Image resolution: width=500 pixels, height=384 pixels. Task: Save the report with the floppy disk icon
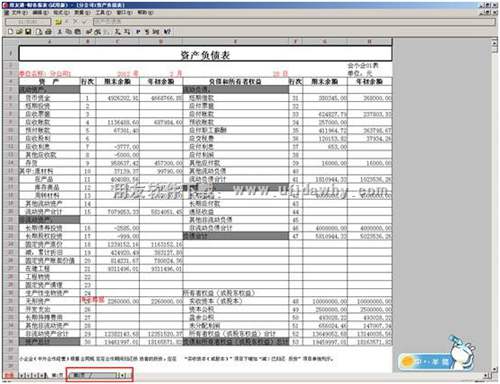pos(28,32)
